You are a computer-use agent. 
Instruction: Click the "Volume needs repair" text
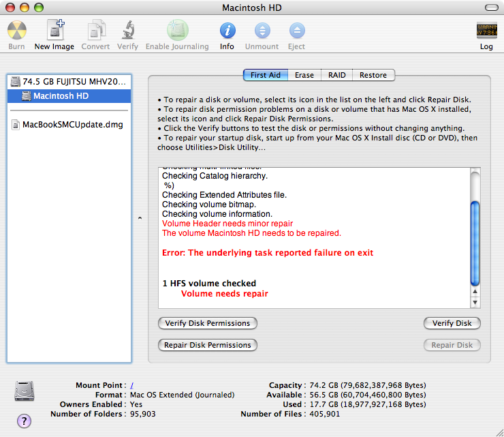click(x=224, y=293)
